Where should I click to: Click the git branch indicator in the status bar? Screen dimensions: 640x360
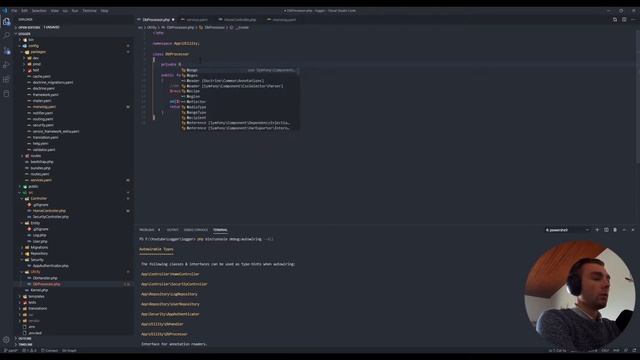[11, 350]
